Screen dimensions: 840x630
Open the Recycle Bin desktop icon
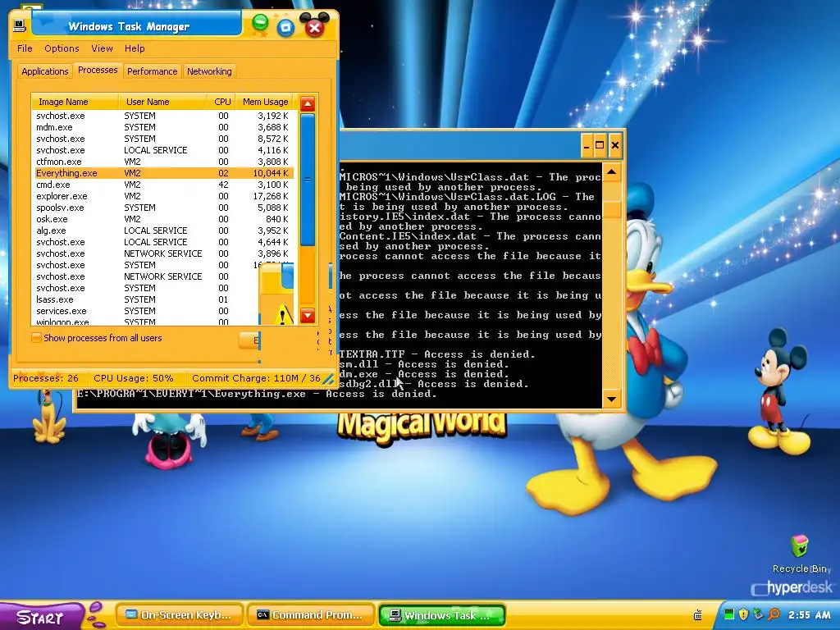801,554
